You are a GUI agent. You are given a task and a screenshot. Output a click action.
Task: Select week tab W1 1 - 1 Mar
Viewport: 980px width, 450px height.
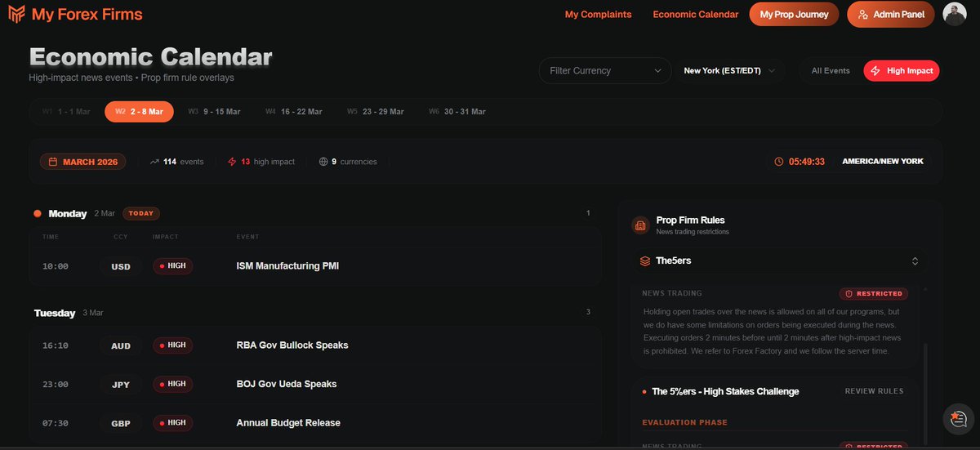pyautogui.click(x=66, y=111)
